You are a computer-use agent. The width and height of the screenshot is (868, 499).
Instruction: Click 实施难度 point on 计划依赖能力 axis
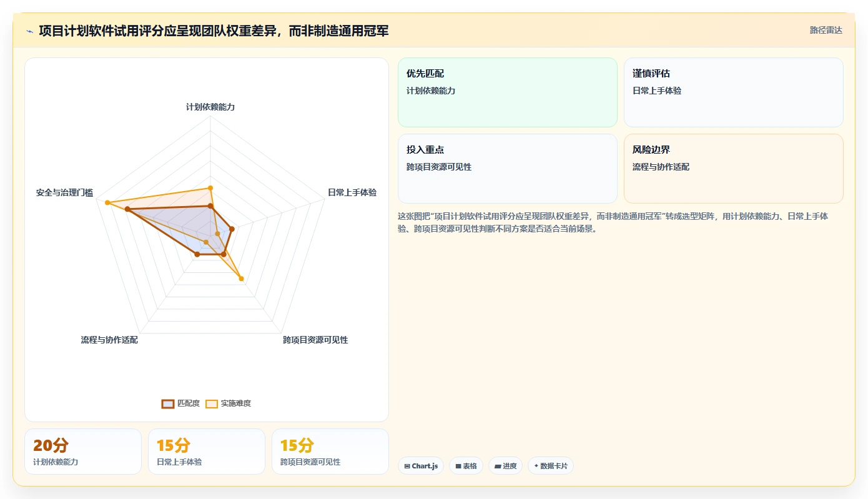pos(210,188)
